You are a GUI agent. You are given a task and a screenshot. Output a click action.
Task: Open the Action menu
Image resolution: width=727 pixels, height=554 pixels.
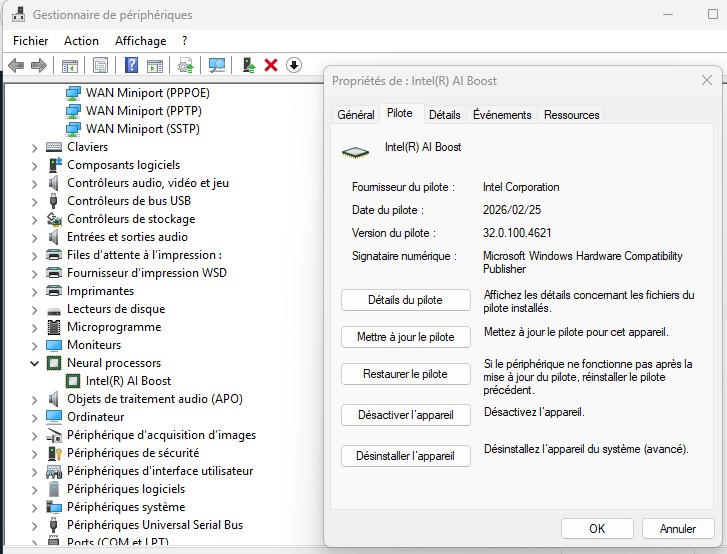[x=81, y=41]
